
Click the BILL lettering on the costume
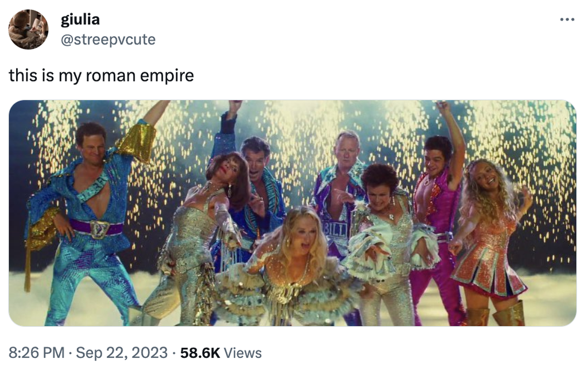click(335, 229)
